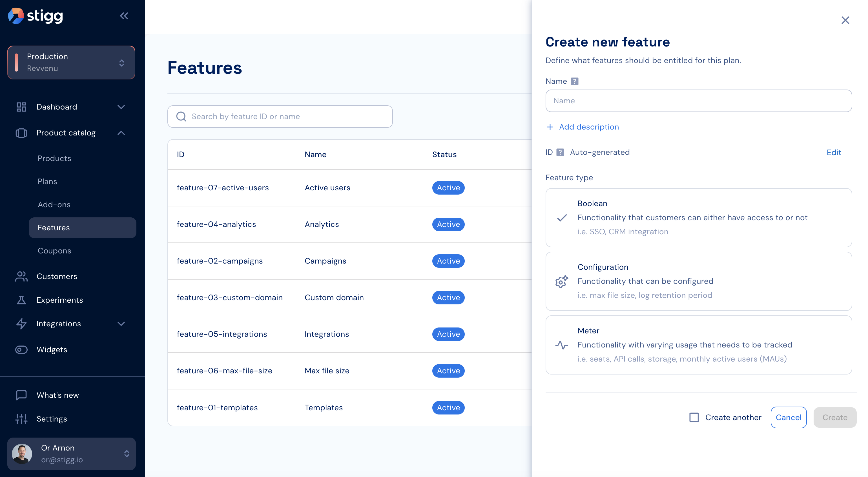This screenshot has height=477, width=868.
Task: Click the Status column header
Action: pyautogui.click(x=444, y=155)
